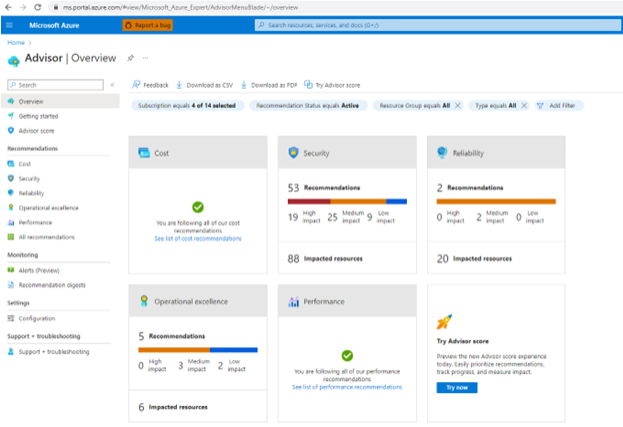This screenshot has height=427, width=623.
Task: Click the Feedback toolbar button
Action: [150, 85]
